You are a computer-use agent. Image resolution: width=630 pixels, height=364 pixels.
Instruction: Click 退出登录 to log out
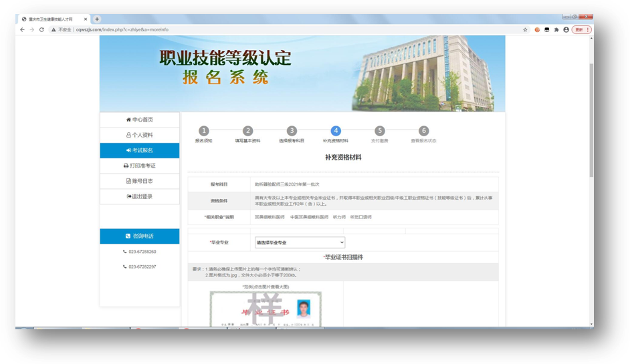(140, 196)
